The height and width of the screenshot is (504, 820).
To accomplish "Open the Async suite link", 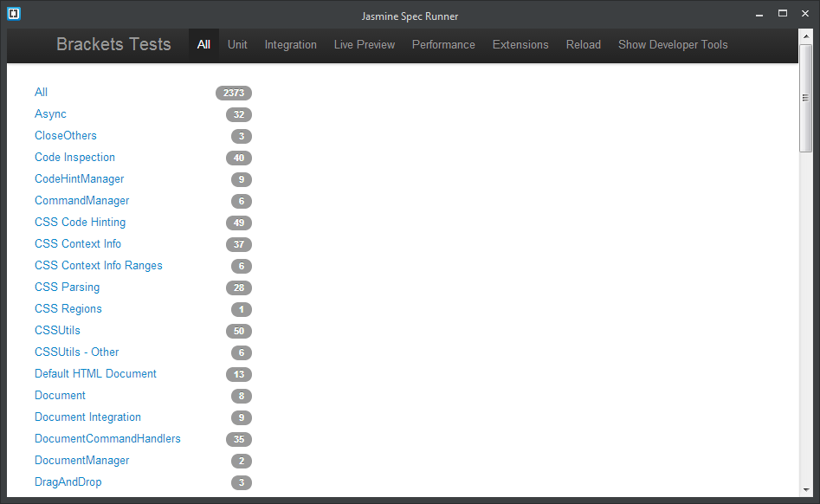I will [50, 114].
